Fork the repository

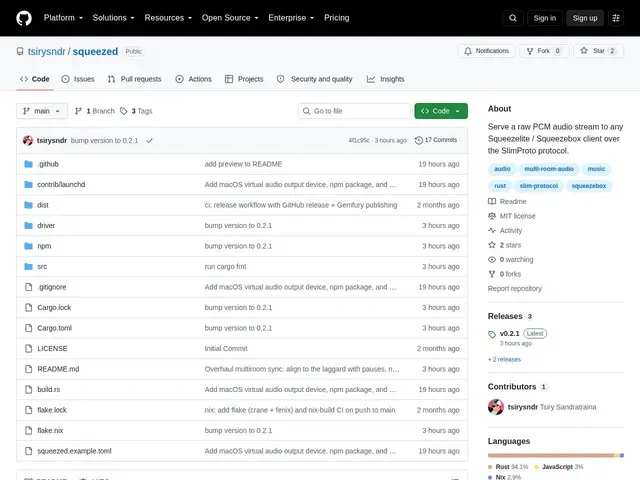tap(544, 51)
